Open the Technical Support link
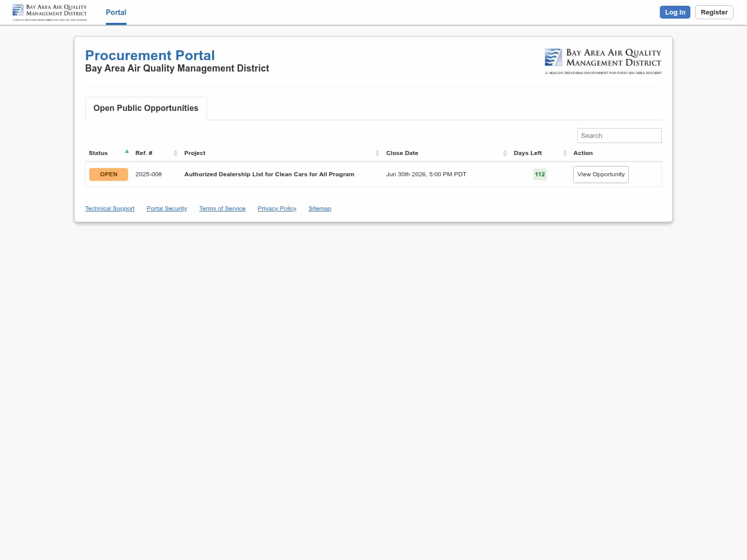This screenshot has width=747, height=560. 109,208
